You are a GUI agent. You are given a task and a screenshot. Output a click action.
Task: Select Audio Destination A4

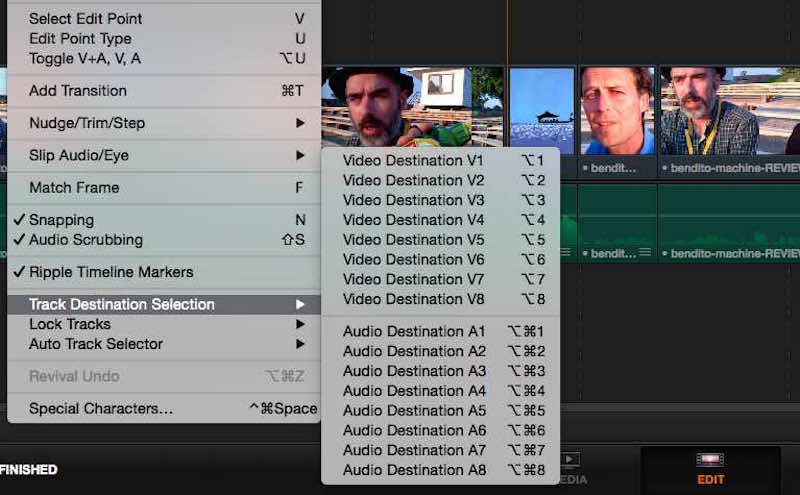click(x=441, y=391)
